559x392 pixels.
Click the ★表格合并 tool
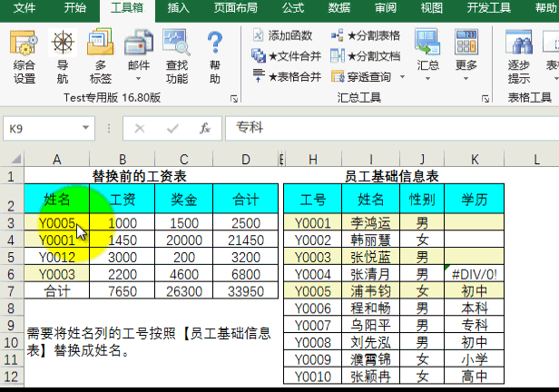coord(286,77)
